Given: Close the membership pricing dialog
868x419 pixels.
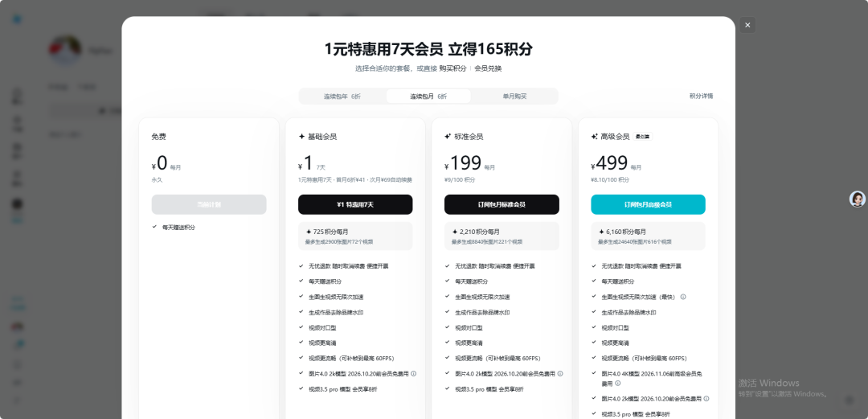Looking at the screenshot, I should pos(747,25).
